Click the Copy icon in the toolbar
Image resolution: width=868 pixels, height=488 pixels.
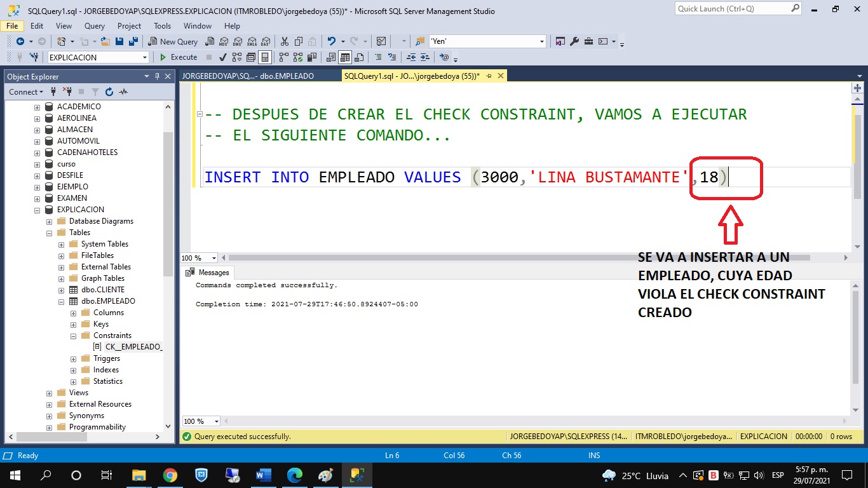[x=298, y=41]
